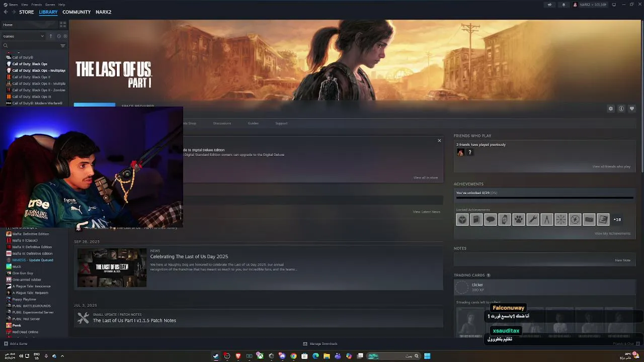Open the NARX2 profile tab
The height and width of the screenshot is (362, 644).
tap(104, 12)
